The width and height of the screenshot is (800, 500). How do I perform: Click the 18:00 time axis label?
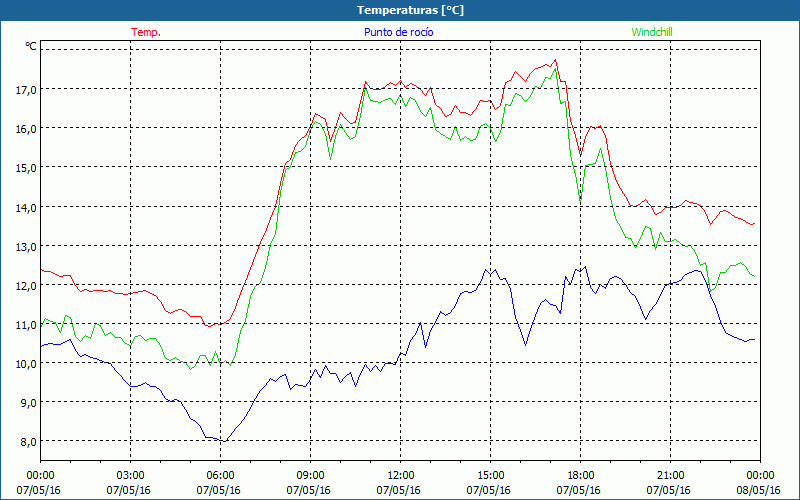(581, 476)
